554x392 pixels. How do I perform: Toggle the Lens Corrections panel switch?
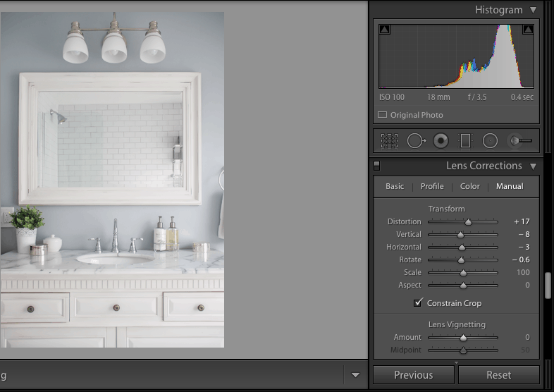click(x=376, y=166)
